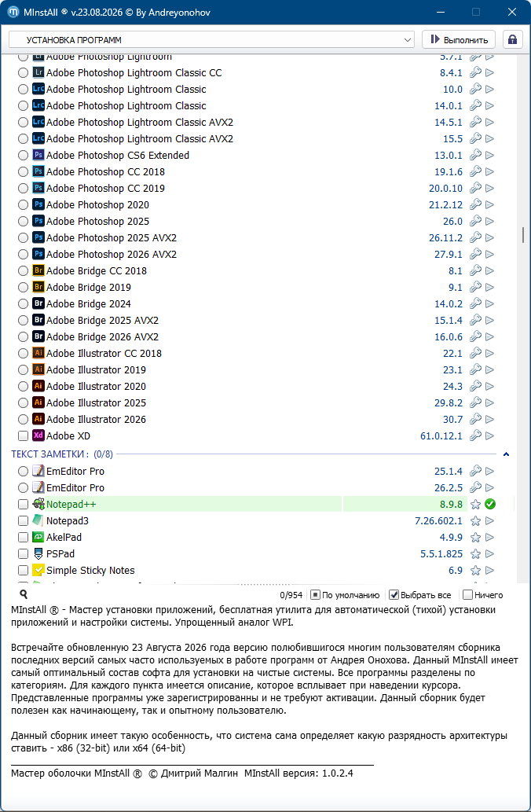531x812 pixels.
Task: Check the Notepad++ checkbox
Action: (x=23, y=505)
